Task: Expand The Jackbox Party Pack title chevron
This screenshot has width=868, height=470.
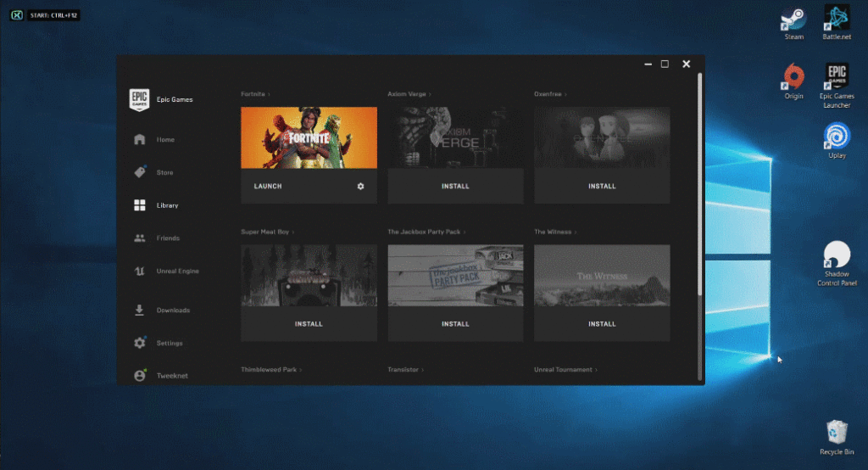Action: tap(465, 232)
